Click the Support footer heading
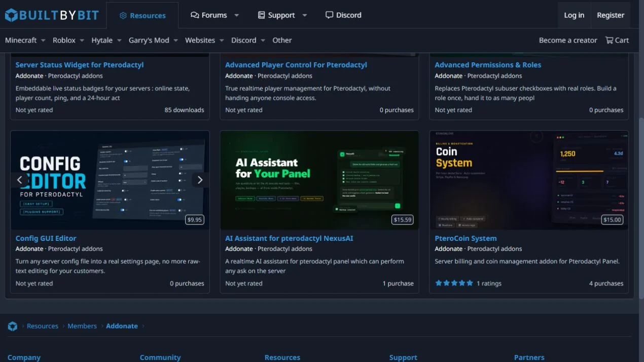Image resolution: width=644 pixels, height=362 pixels. (x=403, y=357)
